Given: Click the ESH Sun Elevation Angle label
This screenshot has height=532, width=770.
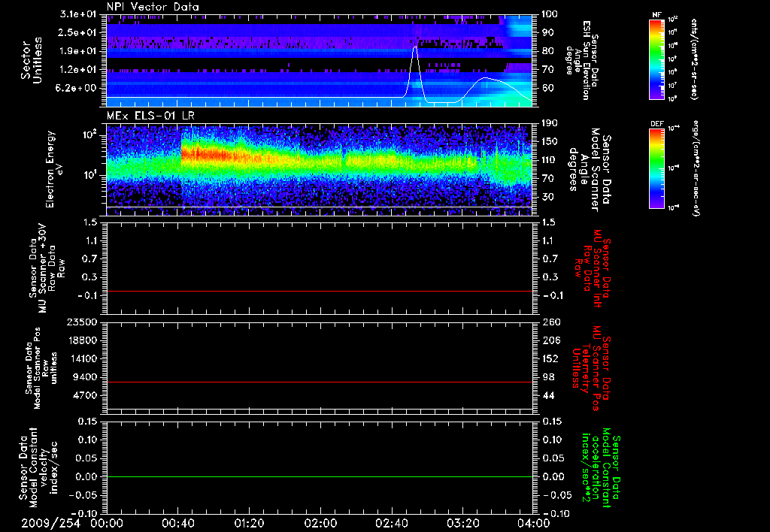Looking at the screenshot, I should coord(584,60).
